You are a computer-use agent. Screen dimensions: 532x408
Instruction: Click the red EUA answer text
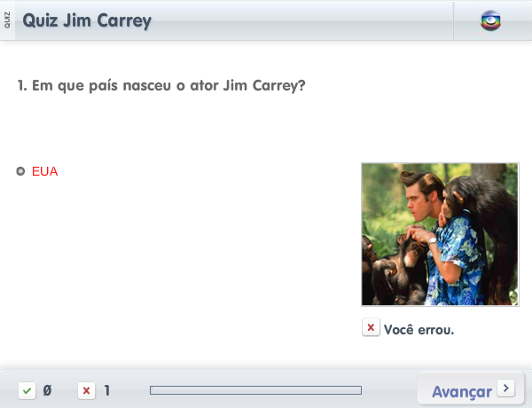[x=45, y=171]
